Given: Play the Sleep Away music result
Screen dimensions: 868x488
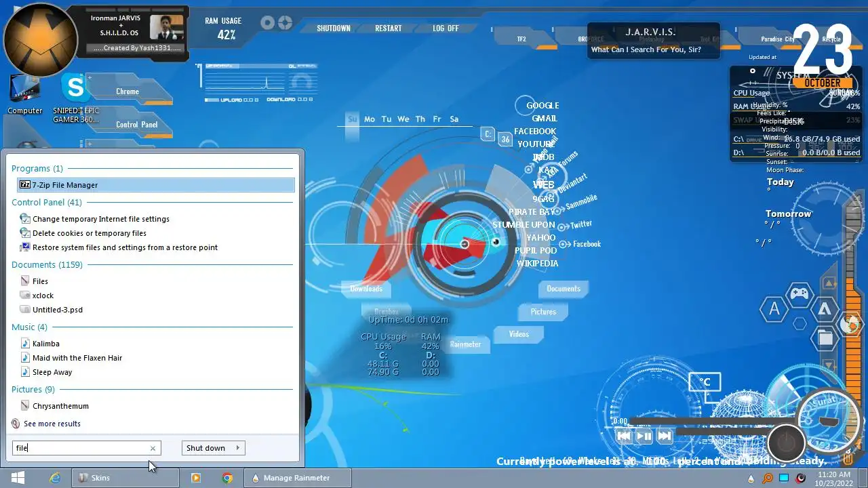Looking at the screenshot, I should coord(46,372).
